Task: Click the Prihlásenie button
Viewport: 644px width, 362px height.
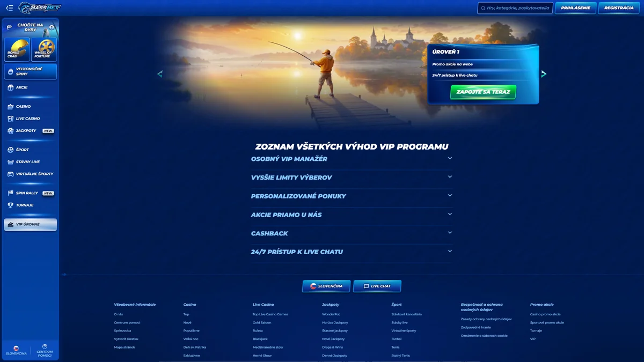Action: coord(575,8)
